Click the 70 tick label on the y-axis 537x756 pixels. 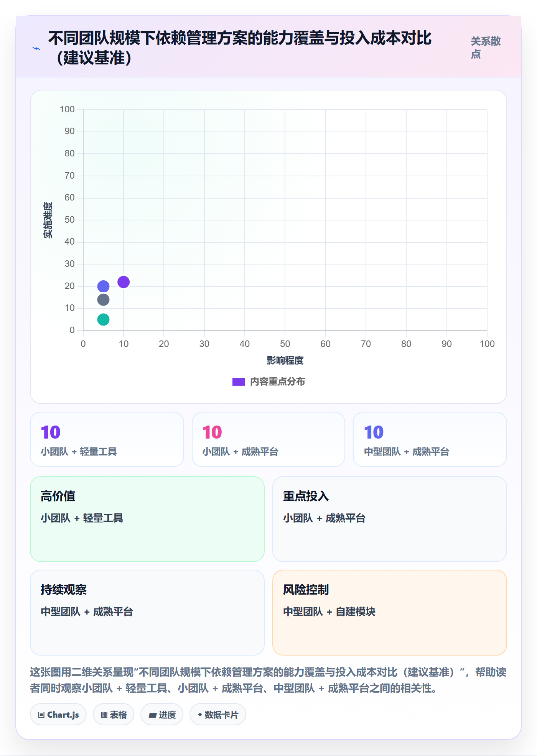point(69,176)
